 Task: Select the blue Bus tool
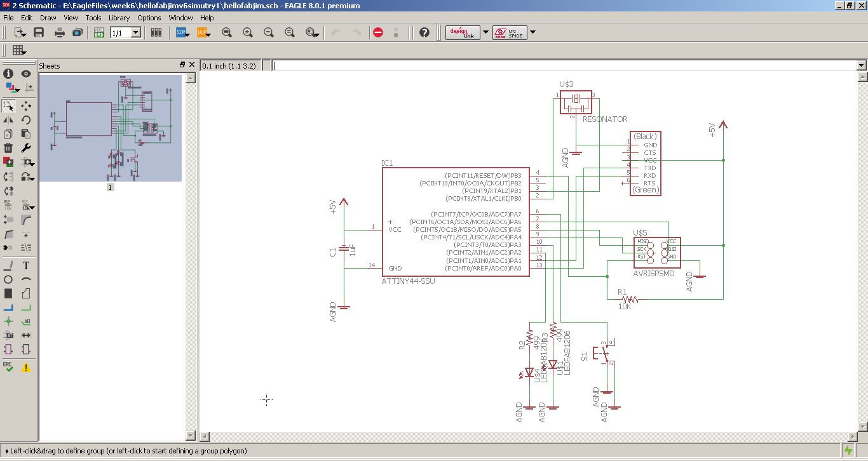pyautogui.click(x=8, y=307)
